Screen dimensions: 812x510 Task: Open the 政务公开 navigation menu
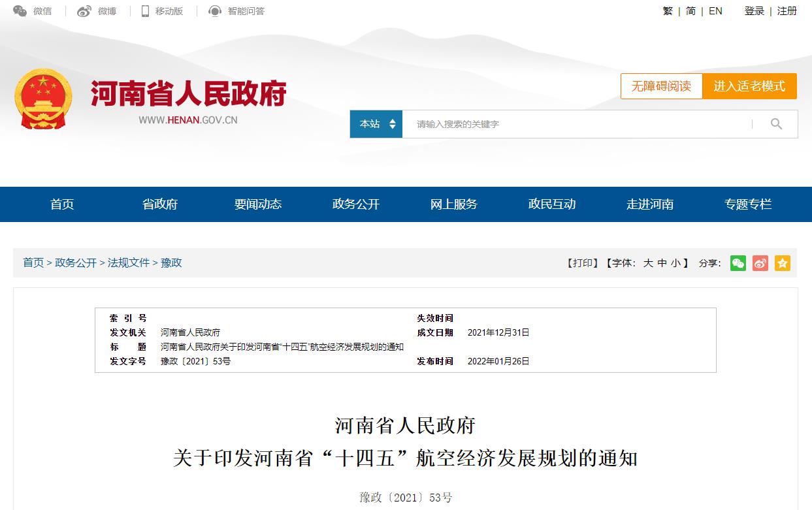click(x=355, y=204)
